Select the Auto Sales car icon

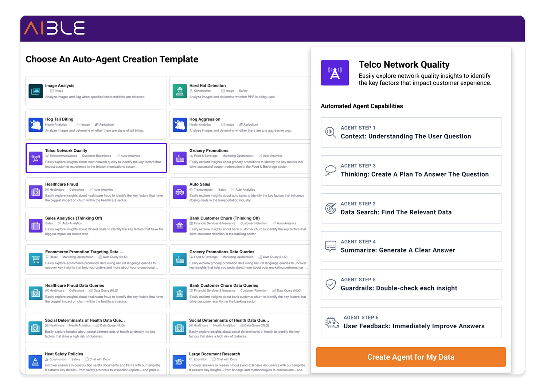(180, 192)
